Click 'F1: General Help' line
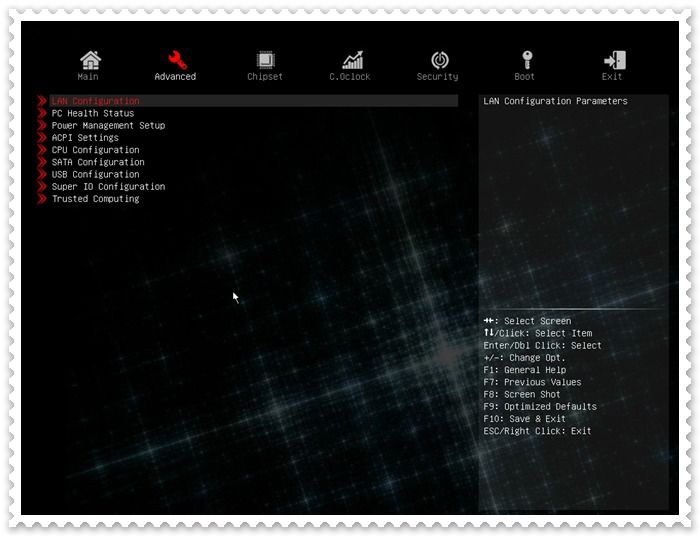 pos(525,370)
